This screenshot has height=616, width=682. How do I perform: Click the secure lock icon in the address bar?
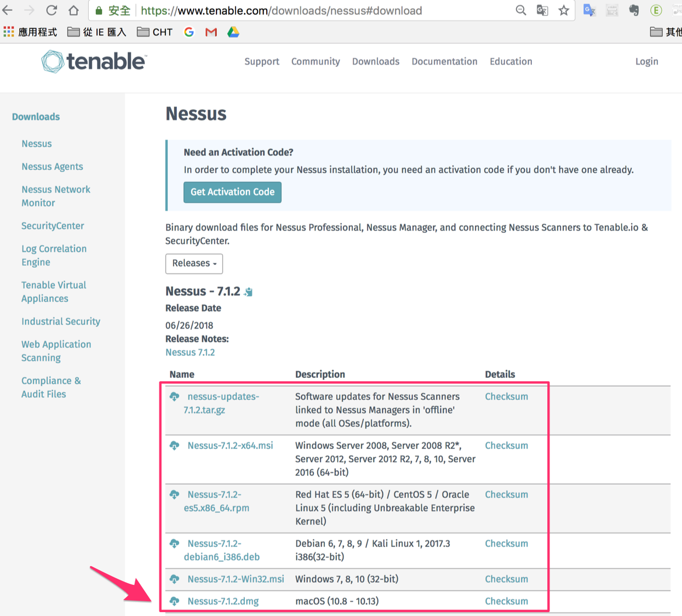click(x=99, y=10)
